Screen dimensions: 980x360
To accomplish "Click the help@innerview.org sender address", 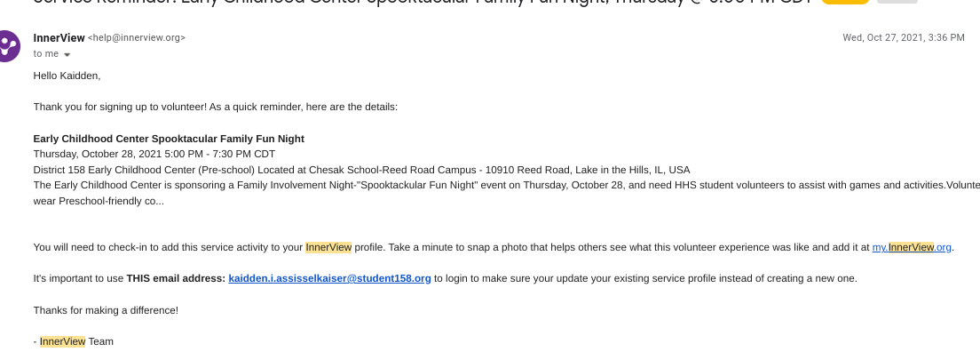I will (137, 38).
